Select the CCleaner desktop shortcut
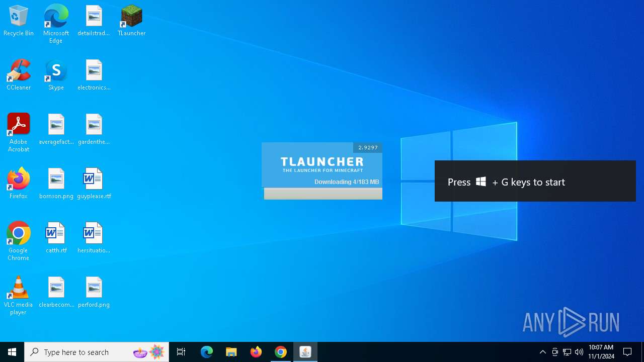 pos(19,75)
